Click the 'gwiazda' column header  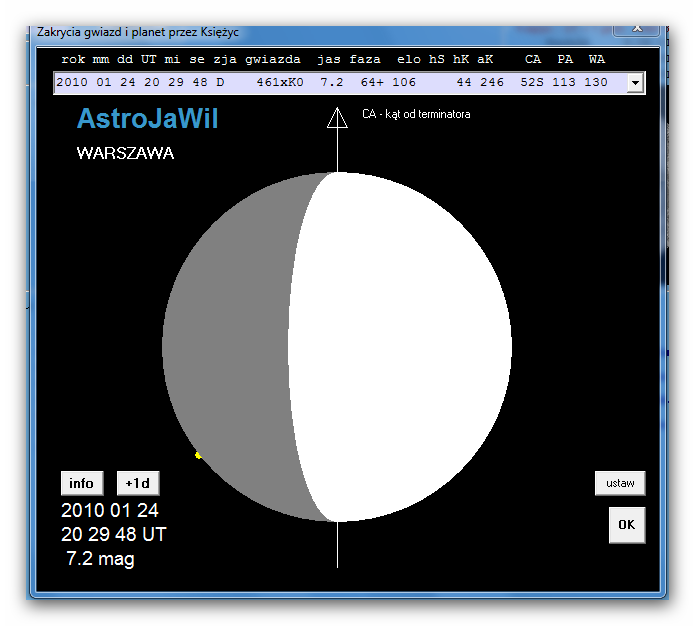pyautogui.click(x=273, y=60)
